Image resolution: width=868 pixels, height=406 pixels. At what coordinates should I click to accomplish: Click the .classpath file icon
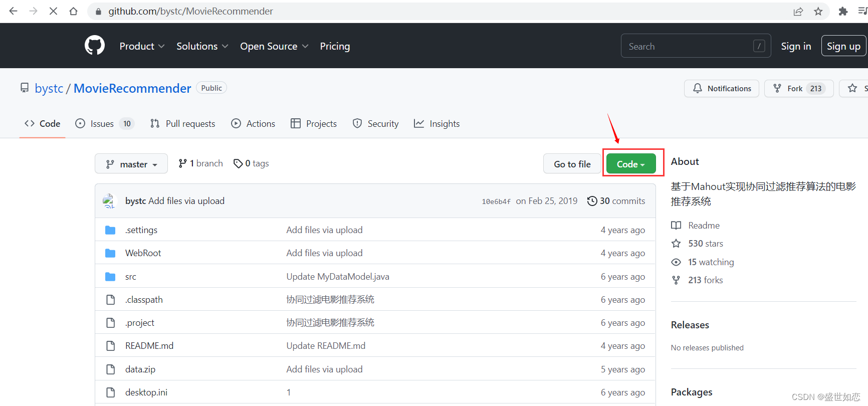(111, 300)
